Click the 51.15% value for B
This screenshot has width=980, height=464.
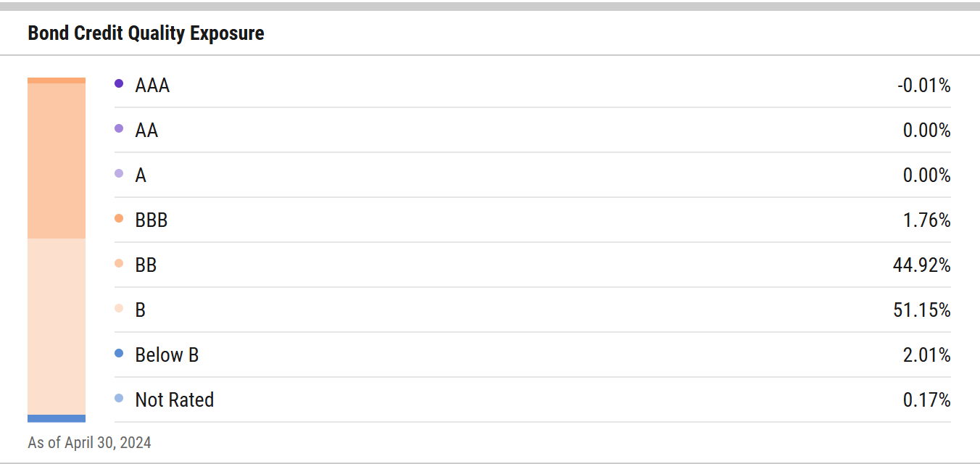(x=921, y=310)
